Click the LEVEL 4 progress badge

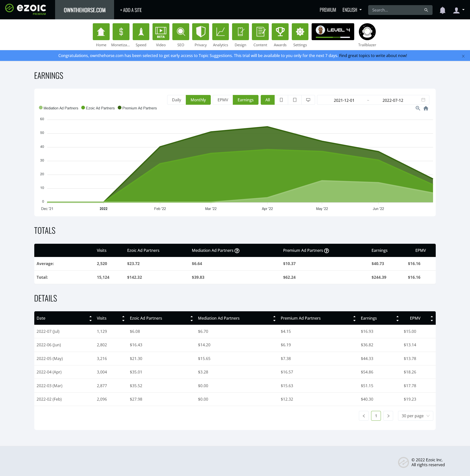coord(333,32)
